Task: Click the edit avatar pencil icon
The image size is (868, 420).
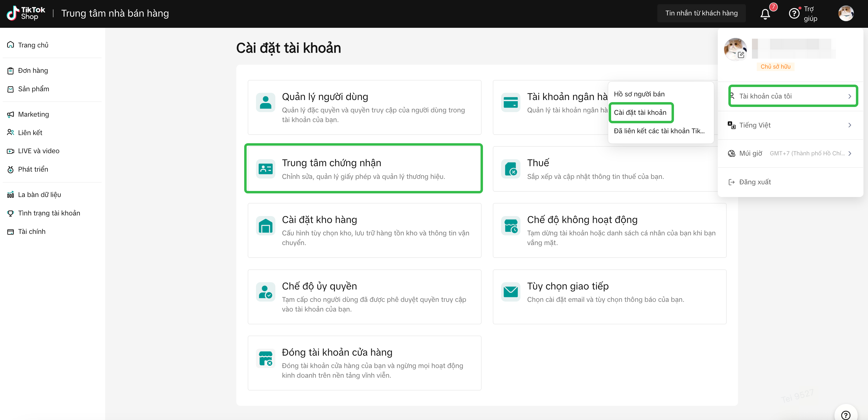Action: (x=741, y=55)
